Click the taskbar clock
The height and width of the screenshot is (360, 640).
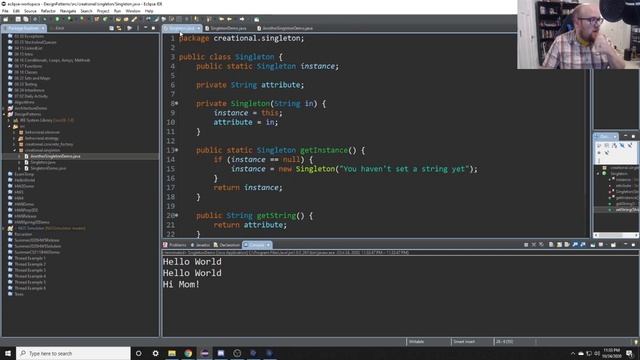(x=611, y=353)
